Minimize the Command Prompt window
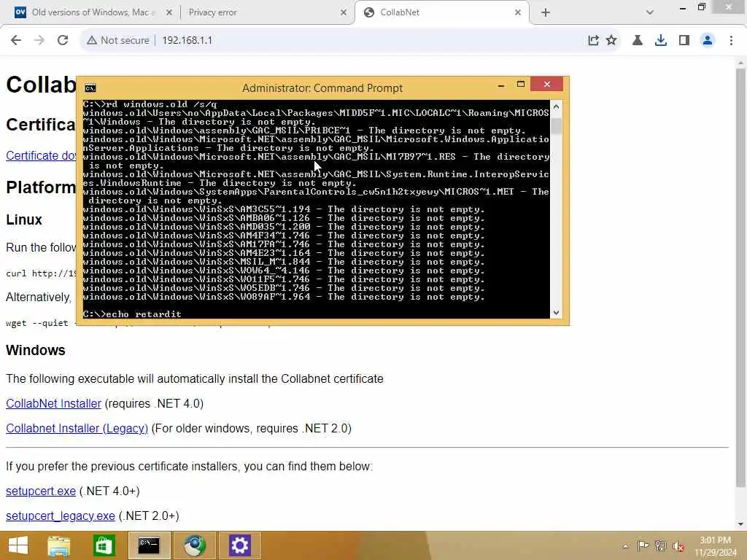Screen dimensions: 747x560 [x=500, y=85]
